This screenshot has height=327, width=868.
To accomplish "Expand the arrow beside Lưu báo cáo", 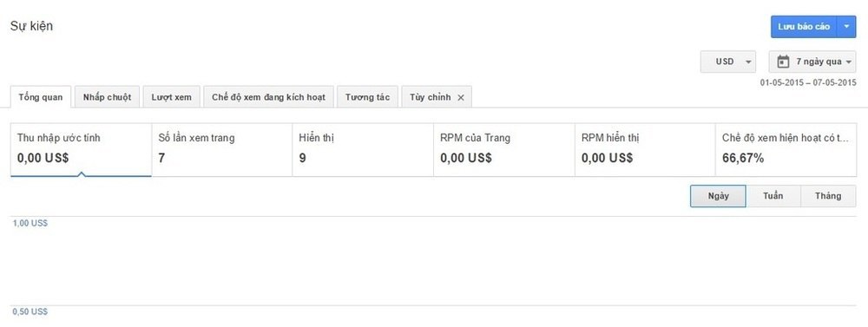I will 846,27.
